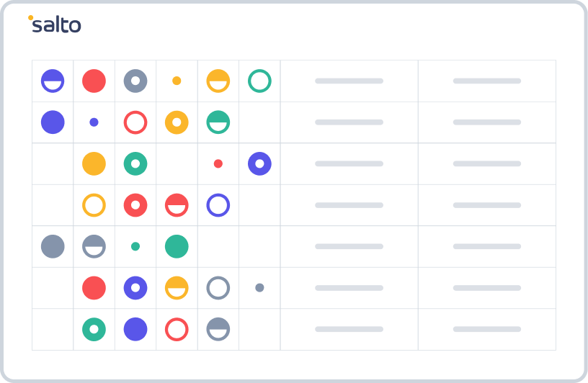Click the small green dot
588x383 pixels.
point(135,246)
